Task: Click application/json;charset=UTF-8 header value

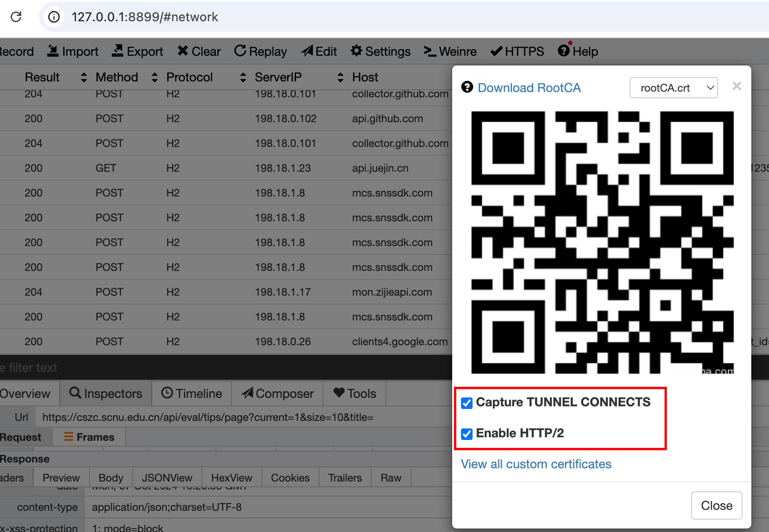Action: pyautogui.click(x=167, y=507)
